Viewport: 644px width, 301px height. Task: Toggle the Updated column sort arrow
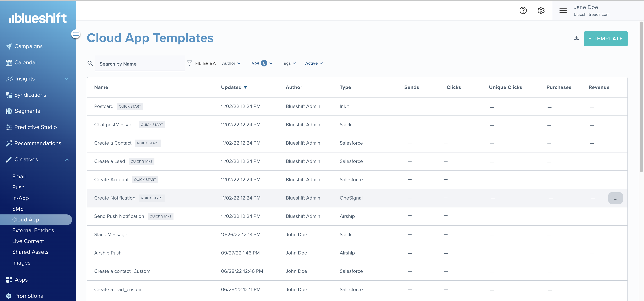click(245, 87)
